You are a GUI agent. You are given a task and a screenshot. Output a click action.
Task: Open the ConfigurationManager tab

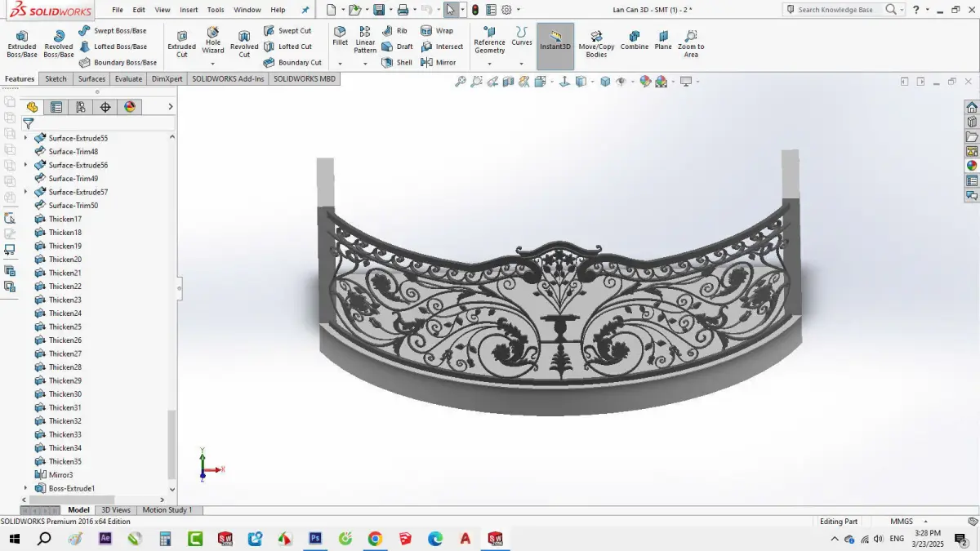tap(81, 107)
